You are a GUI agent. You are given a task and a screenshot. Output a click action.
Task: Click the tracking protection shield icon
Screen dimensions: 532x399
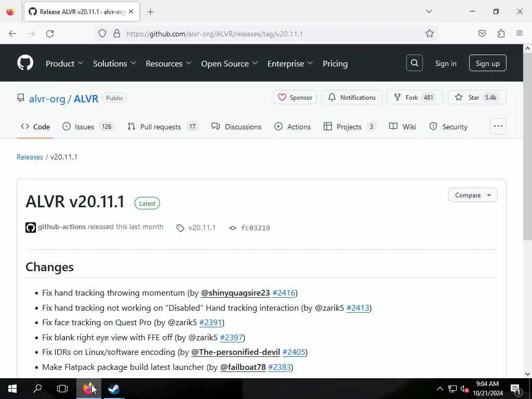tap(102, 33)
